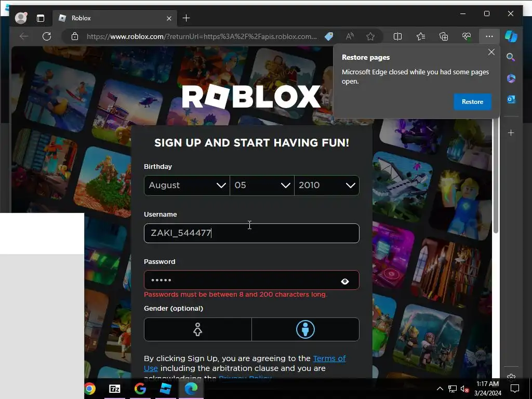Dismiss the Restore pages popup
532x399 pixels.
[491, 52]
